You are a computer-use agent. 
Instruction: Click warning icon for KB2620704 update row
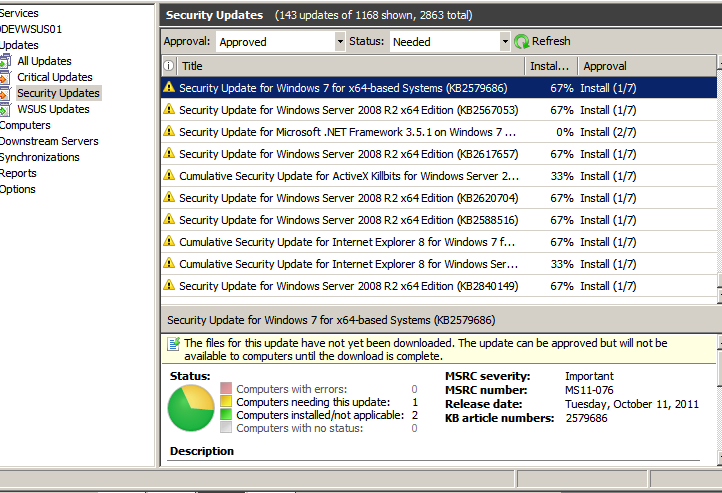pos(169,197)
